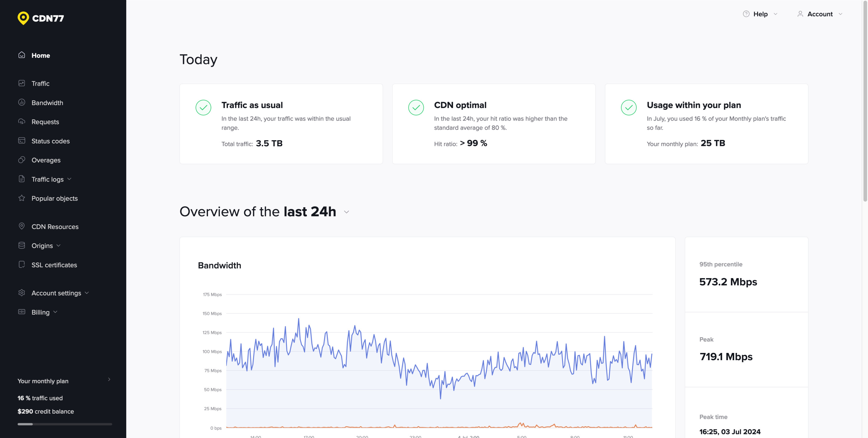This screenshot has height=438, width=868.
Task: Click the CDN77 logo
Action: point(40,18)
